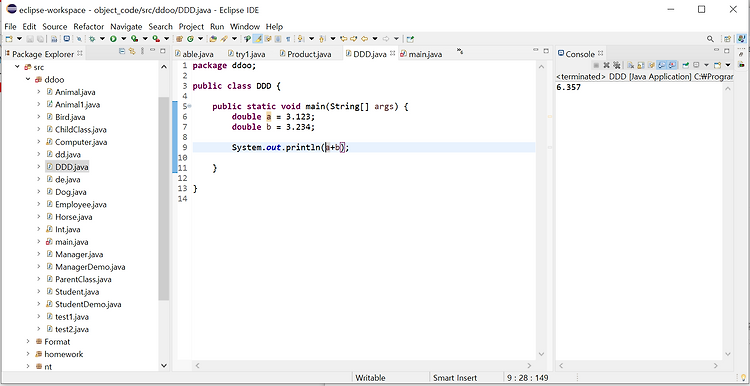Open the File menu
The height and width of the screenshot is (386, 750).
click(x=10, y=27)
